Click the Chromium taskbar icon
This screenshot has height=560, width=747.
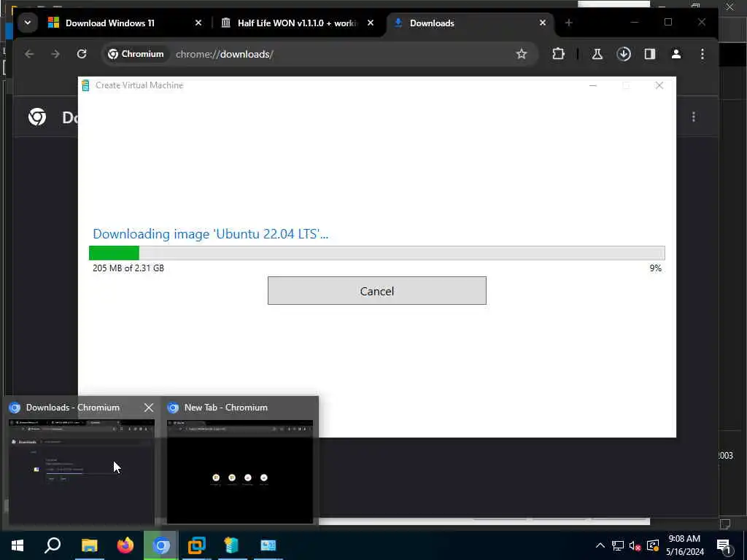[161, 545]
